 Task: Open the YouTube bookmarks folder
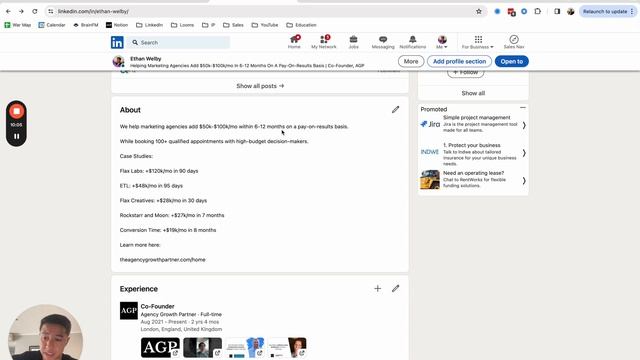click(265, 25)
